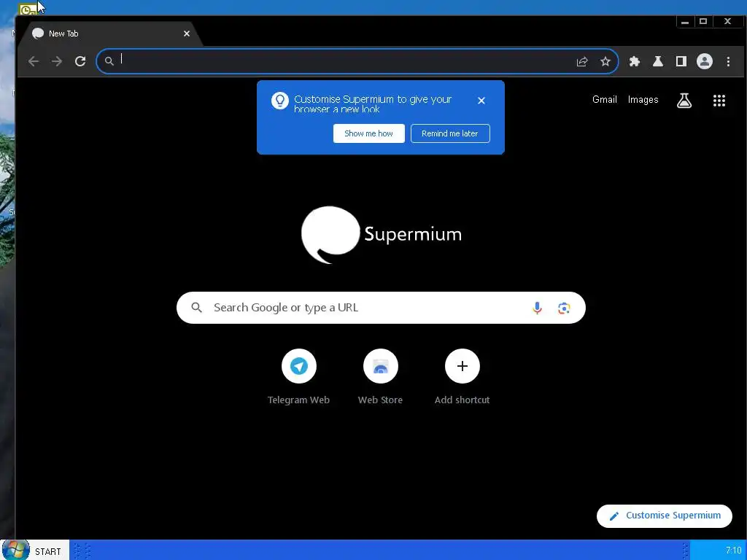The width and height of the screenshot is (747, 560).
Task: Go forward using the browser forward arrow
Action: coord(57,61)
